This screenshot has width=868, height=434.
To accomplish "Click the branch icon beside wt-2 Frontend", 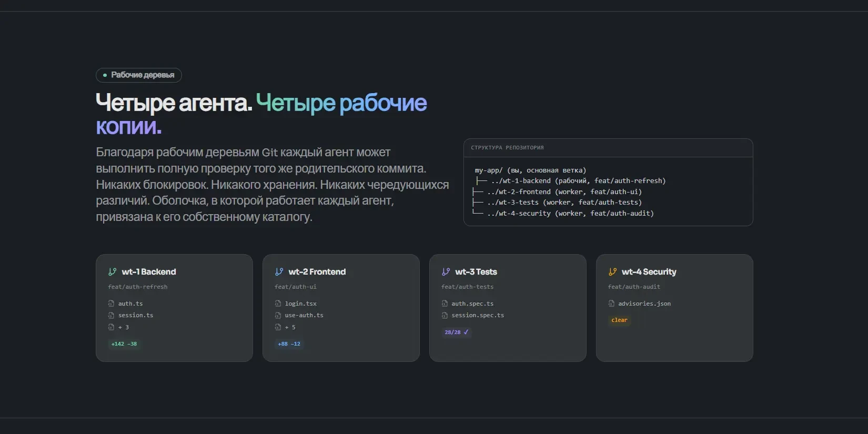I will click(279, 272).
